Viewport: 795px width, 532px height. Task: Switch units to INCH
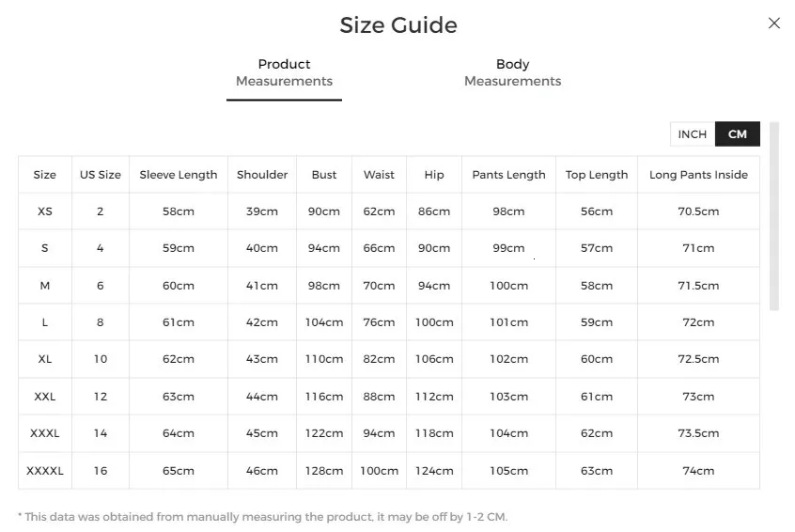693,134
